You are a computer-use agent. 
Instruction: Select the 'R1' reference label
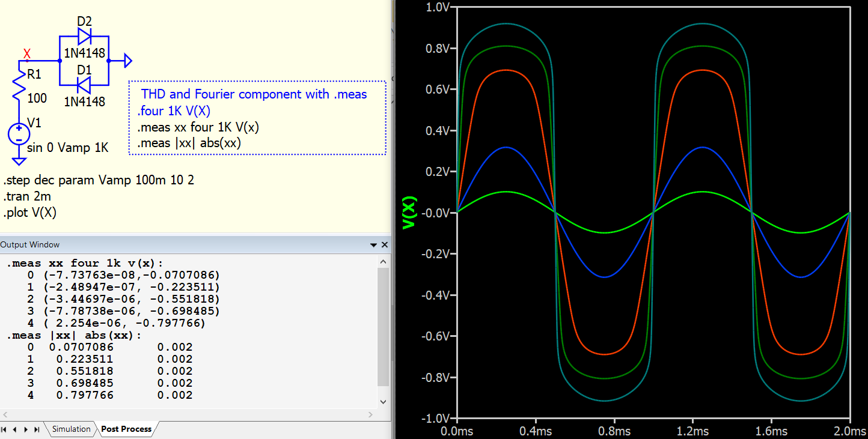35,75
